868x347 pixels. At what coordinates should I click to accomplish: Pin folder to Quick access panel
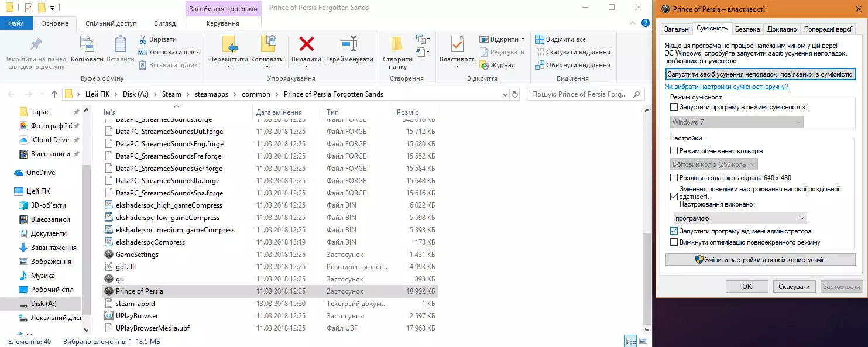[36, 53]
